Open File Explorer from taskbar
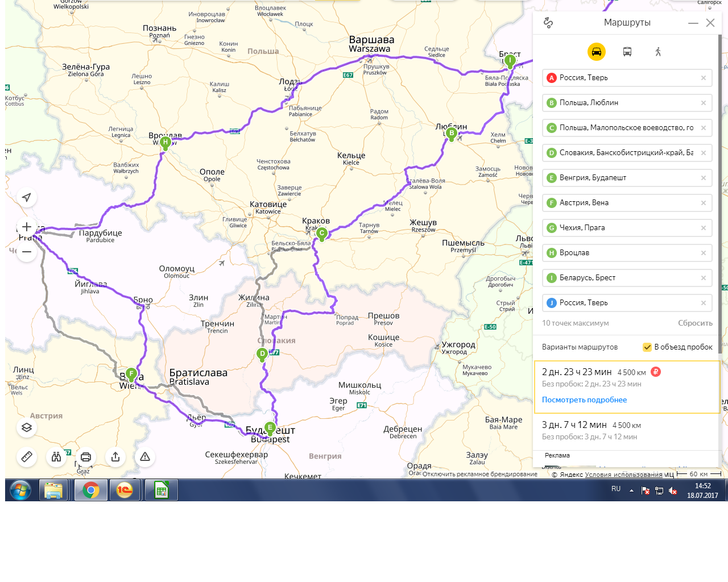Image resolution: width=728 pixels, height=582 pixels. click(x=53, y=490)
